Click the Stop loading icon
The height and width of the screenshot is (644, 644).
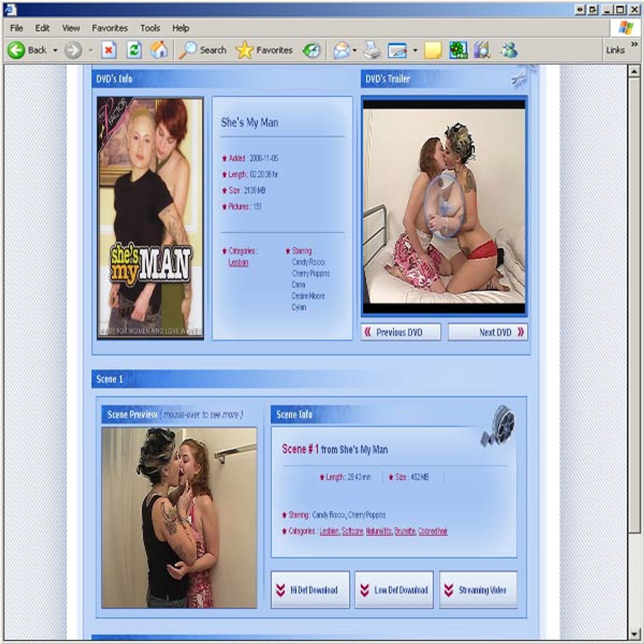pyautogui.click(x=109, y=50)
